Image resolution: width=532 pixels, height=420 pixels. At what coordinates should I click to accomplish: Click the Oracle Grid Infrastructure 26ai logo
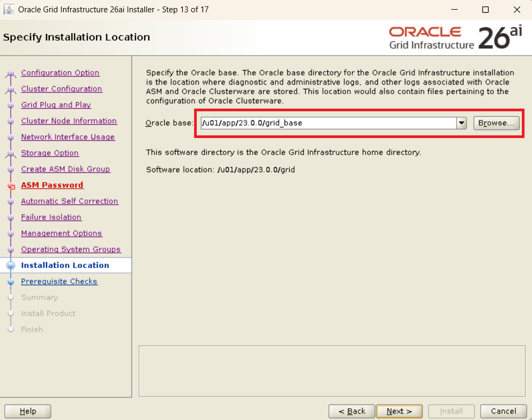tap(455, 37)
